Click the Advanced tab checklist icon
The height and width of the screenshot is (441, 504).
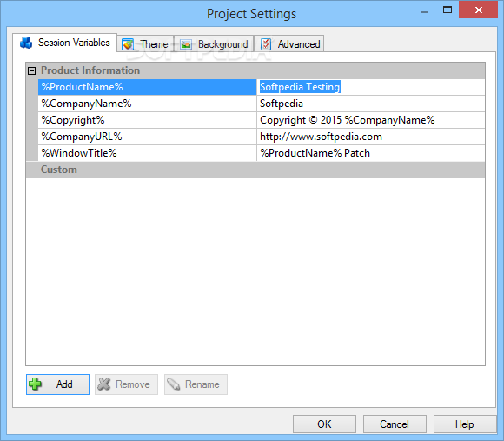[266, 44]
